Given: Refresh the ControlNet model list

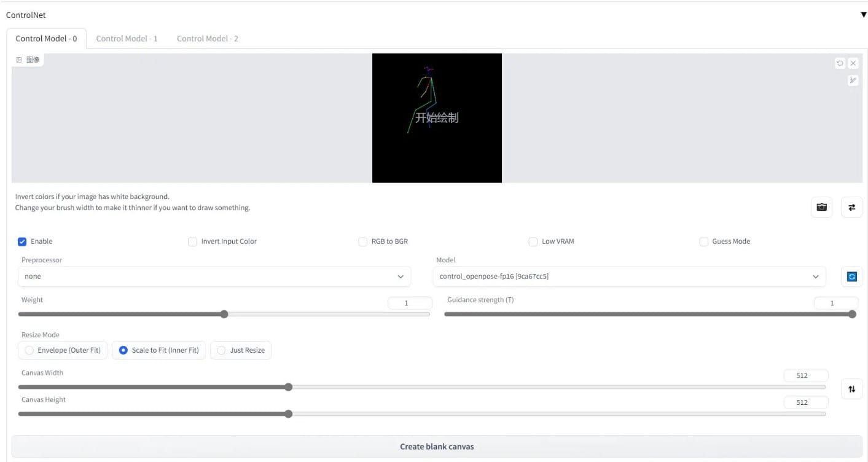Looking at the screenshot, I should coord(851,276).
